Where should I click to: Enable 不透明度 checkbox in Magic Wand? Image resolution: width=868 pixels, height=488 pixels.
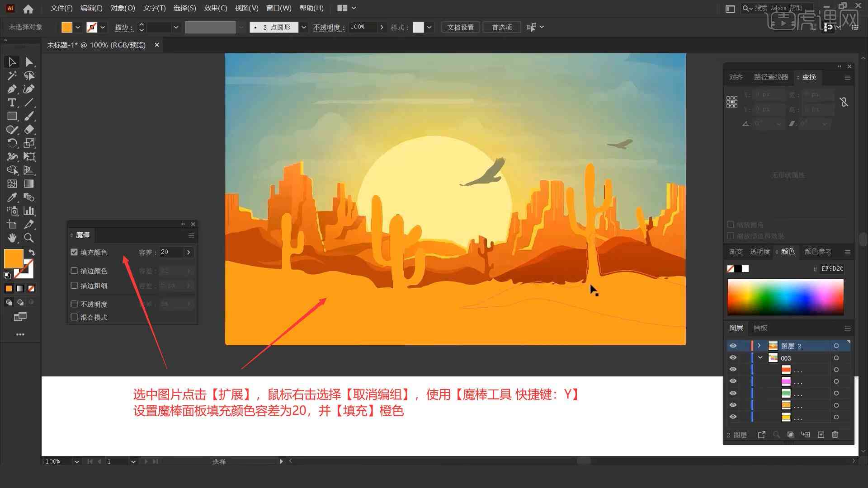point(75,304)
